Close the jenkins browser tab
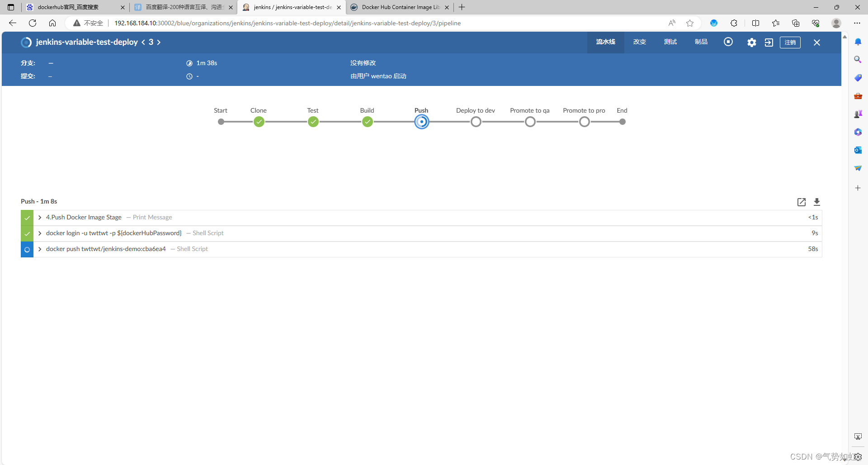The image size is (868, 465). tap(339, 7)
